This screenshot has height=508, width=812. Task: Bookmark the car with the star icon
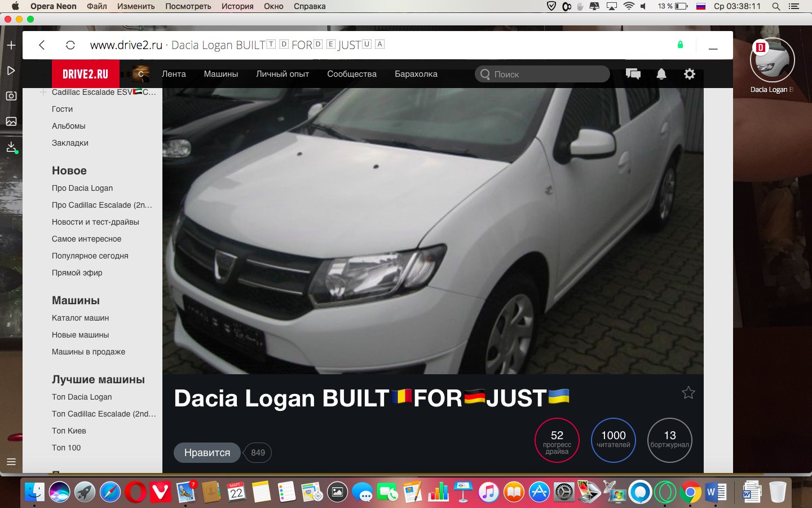tap(688, 393)
